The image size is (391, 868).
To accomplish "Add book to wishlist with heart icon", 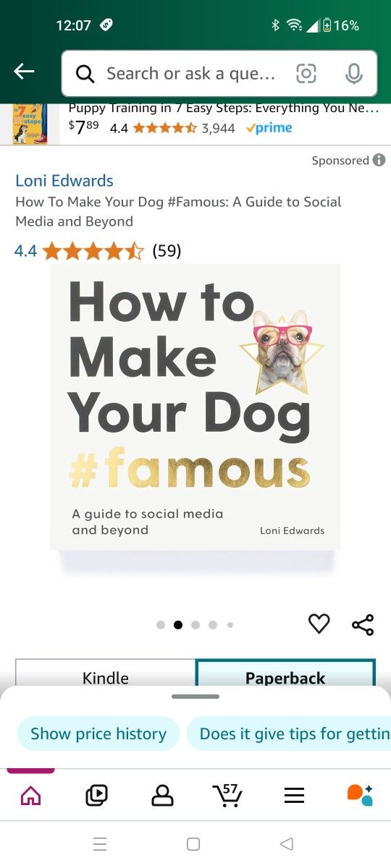I will [x=319, y=624].
